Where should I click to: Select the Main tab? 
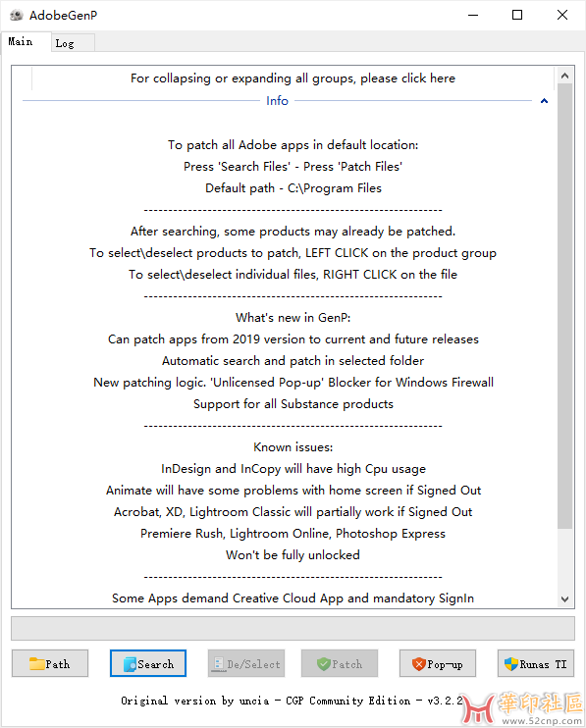pos(26,42)
